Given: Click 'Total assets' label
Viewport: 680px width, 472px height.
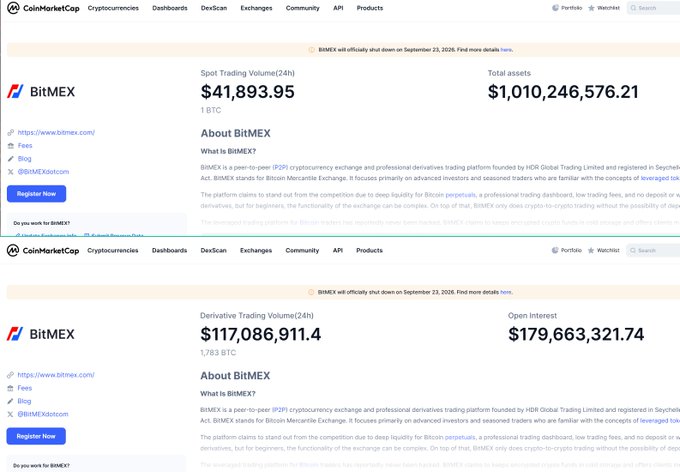Looking at the screenshot, I should [509, 73].
